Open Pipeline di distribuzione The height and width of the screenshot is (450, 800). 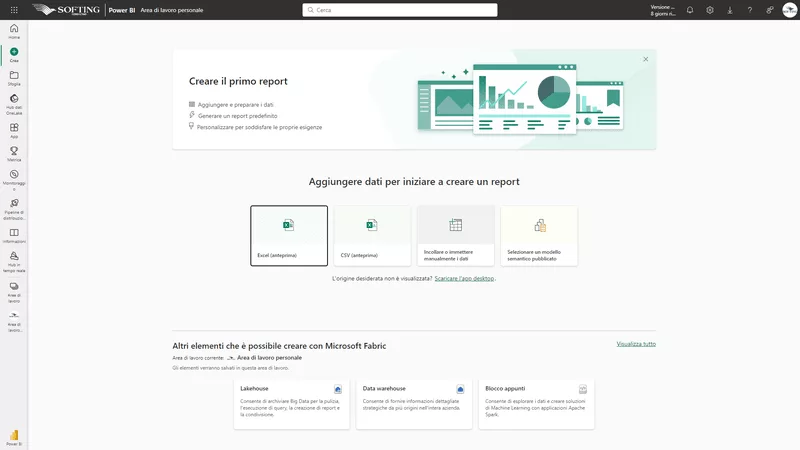[x=14, y=209]
